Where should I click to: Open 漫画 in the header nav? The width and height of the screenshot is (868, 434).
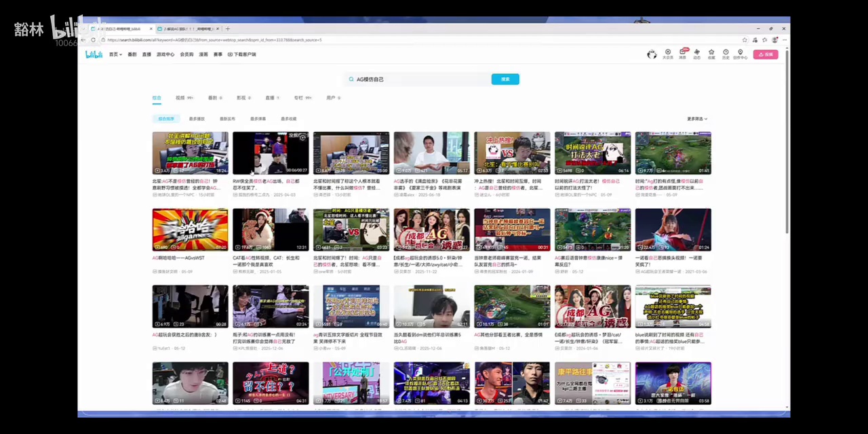[x=203, y=54]
